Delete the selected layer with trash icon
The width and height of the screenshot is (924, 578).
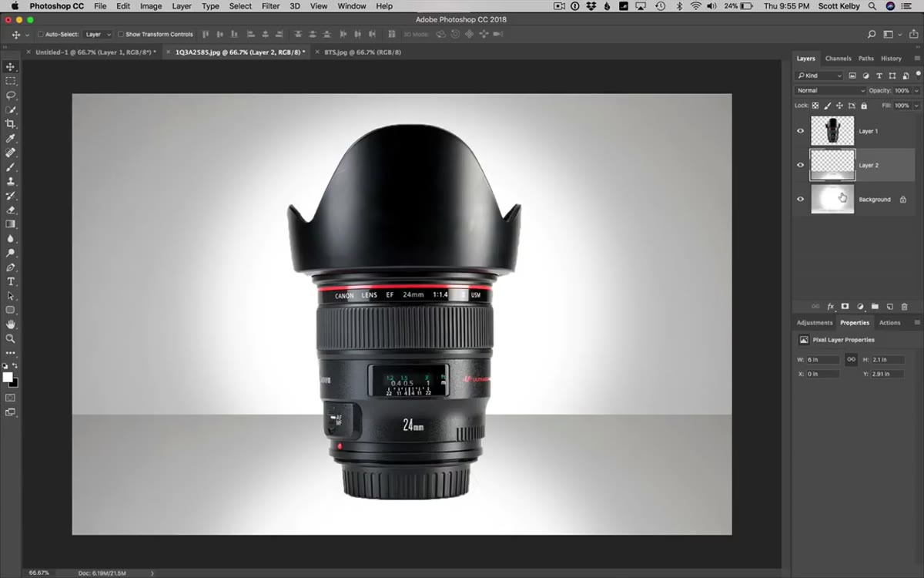[x=905, y=307]
